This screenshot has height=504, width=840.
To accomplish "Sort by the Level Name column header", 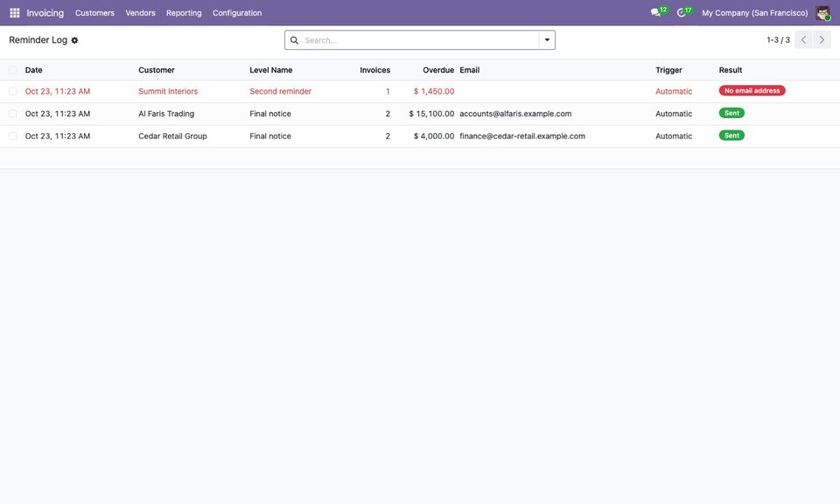I will (x=271, y=70).
